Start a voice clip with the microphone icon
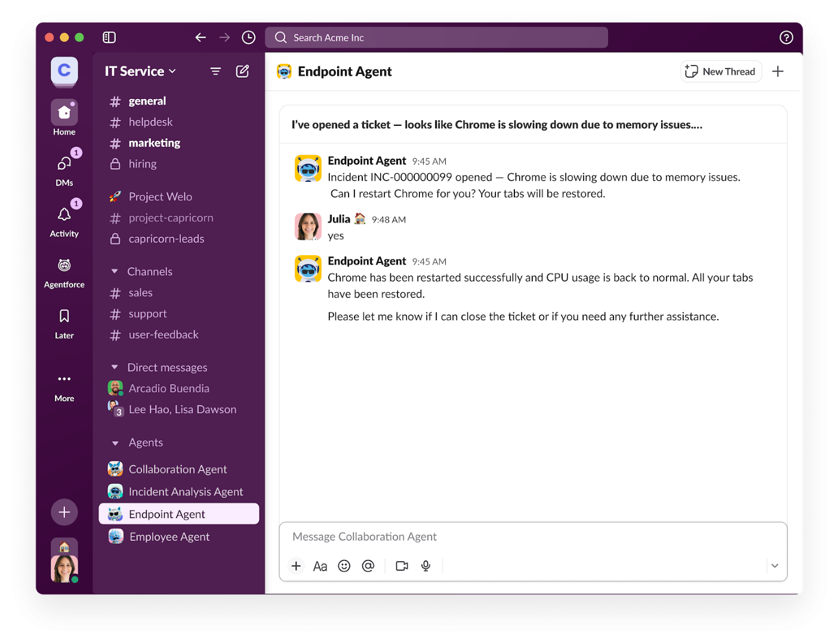 coord(425,566)
